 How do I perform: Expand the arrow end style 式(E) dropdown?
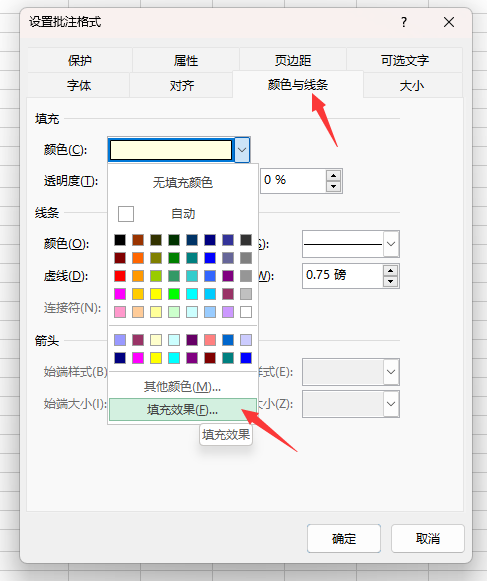point(391,372)
